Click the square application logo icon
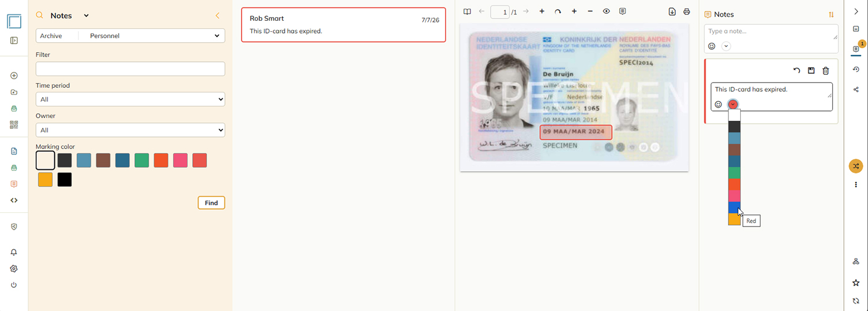 (14, 22)
